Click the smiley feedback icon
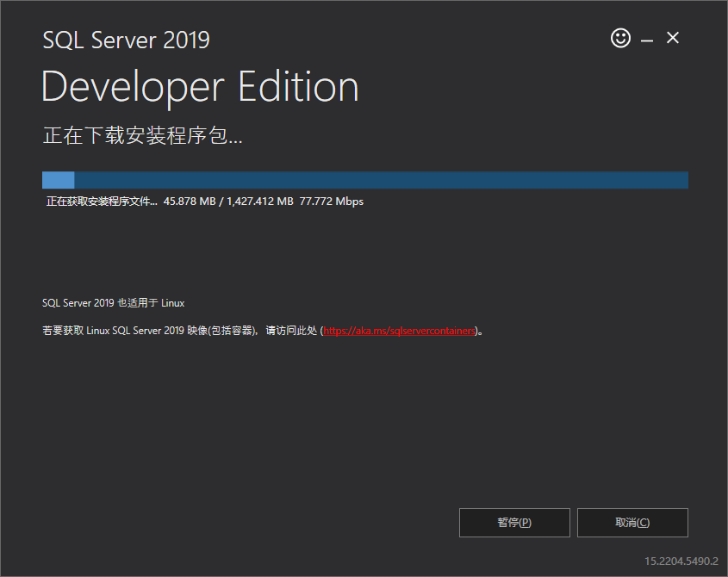Screen dimensions: 728x577 (620, 38)
